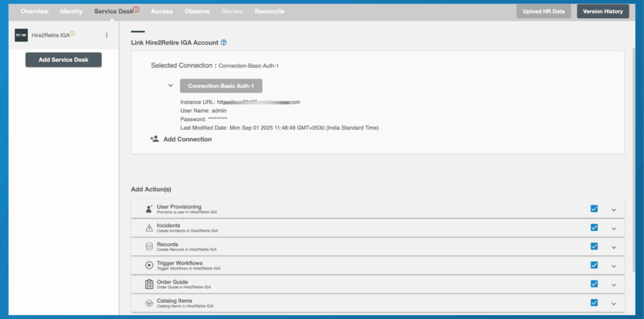The height and width of the screenshot is (319, 644).
Task: Collapse the Connection-Basic Auth-1 details chevron
Action: click(x=170, y=86)
